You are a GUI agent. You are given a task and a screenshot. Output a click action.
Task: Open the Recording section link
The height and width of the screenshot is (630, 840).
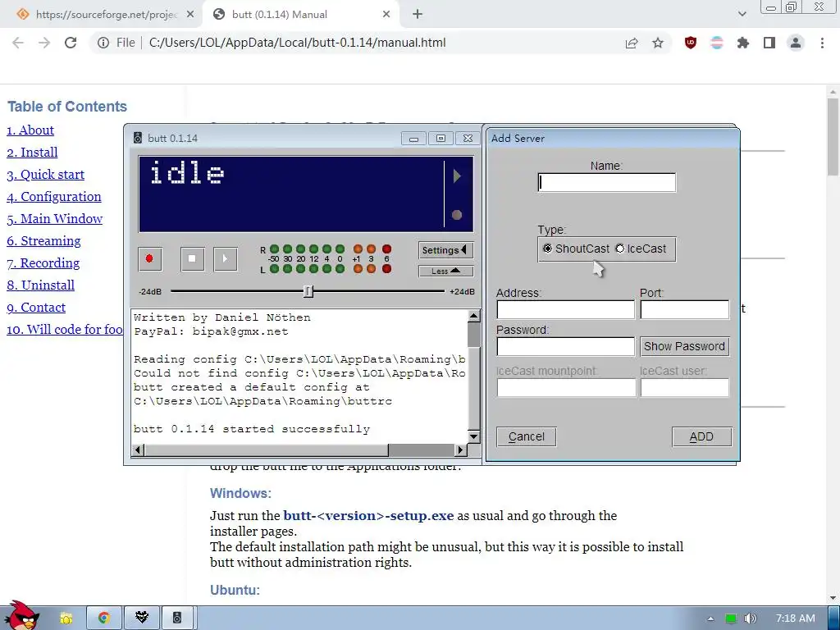point(43,263)
